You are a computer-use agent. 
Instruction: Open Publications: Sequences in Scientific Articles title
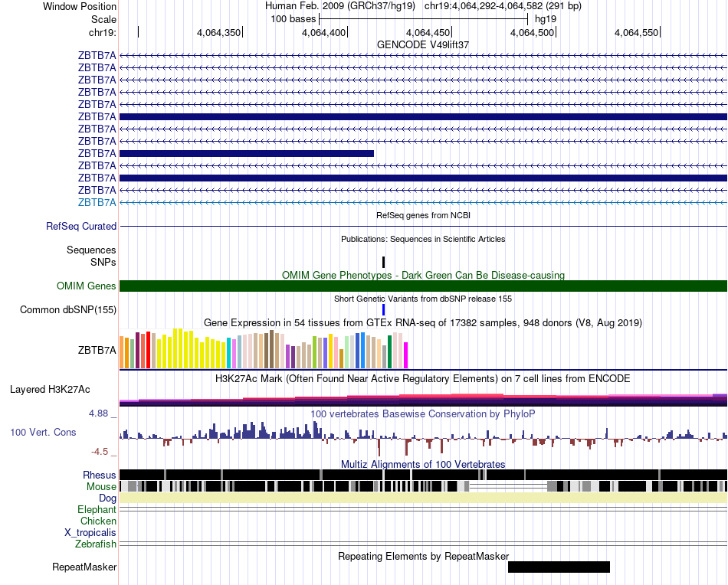[x=423, y=239]
